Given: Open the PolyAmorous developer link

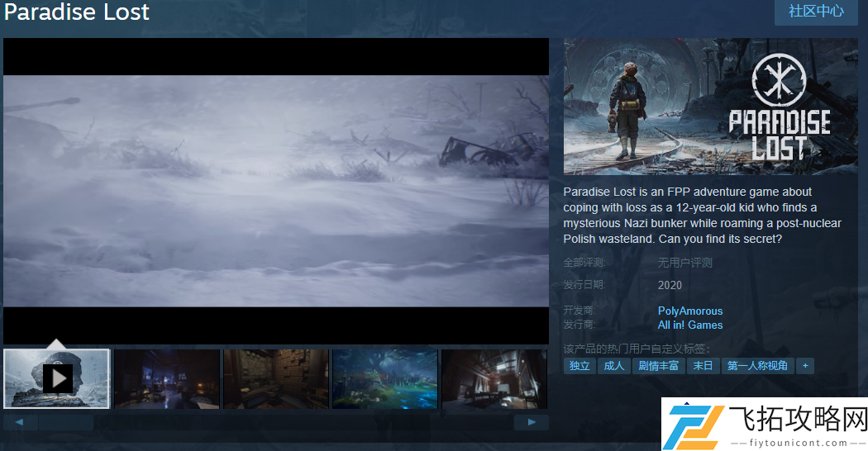Looking at the screenshot, I should [689, 311].
